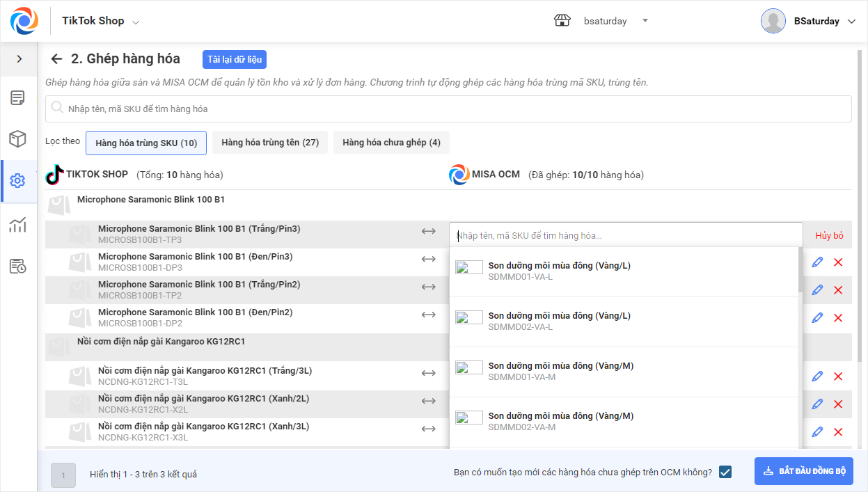The width and height of the screenshot is (868, 492).
Task: Remove mapping for Microphone Blink 100 B1 (Trắng/Pin2)
Action: 838,290
